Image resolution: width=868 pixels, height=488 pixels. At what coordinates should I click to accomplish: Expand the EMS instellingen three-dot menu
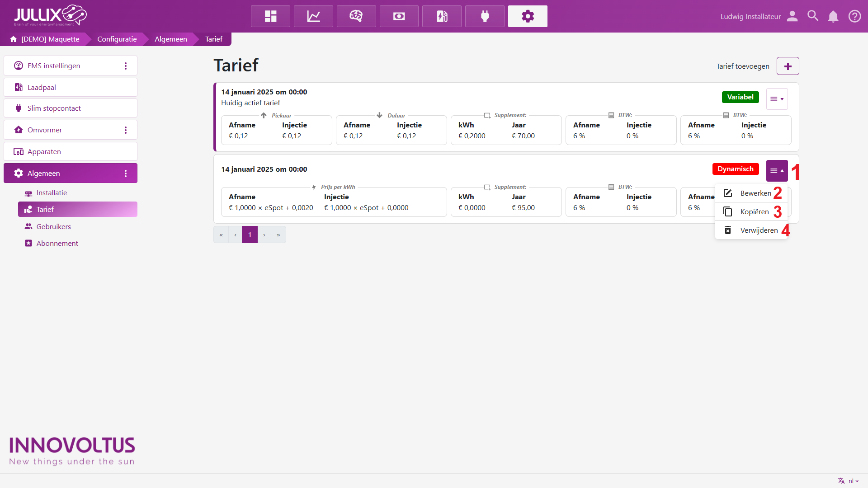point(126,66)
